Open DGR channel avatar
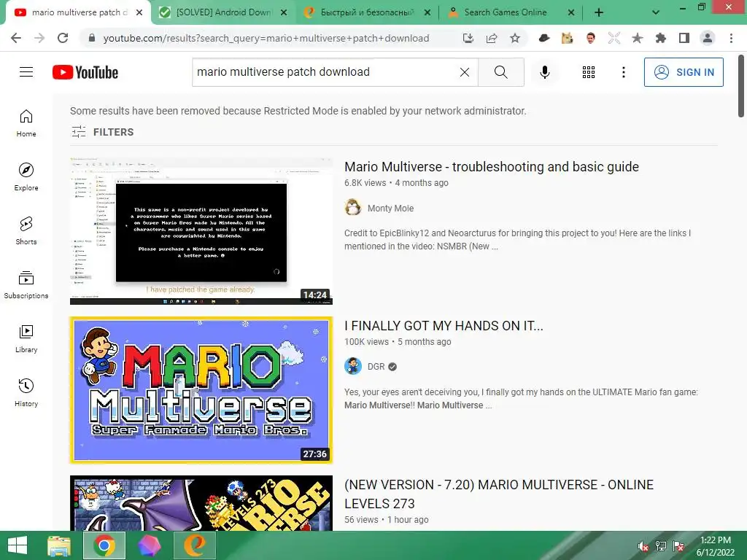The height and width of the screenshot is (560, 747). (x=353, y=366)
